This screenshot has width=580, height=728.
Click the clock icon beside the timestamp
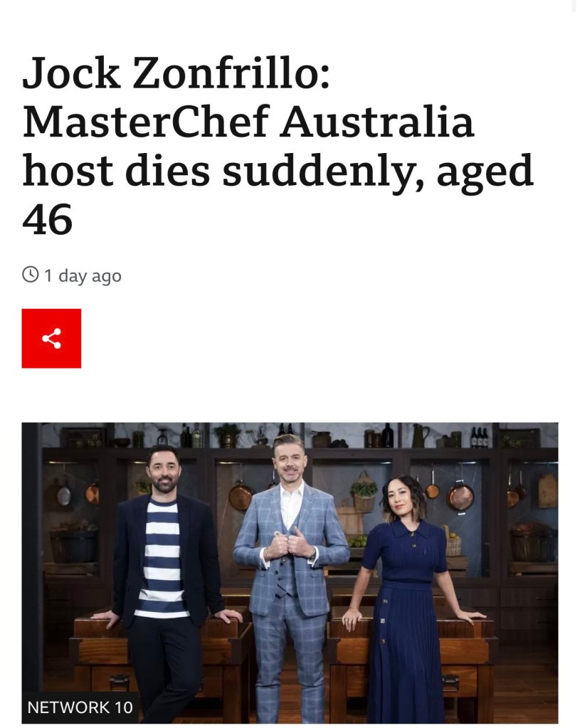(x=30, y=275)
